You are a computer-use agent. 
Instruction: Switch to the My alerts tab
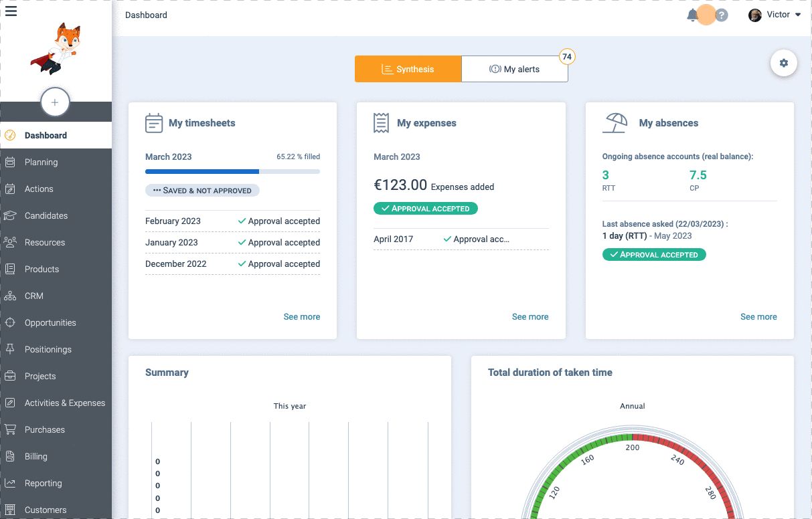click(515, 69)
